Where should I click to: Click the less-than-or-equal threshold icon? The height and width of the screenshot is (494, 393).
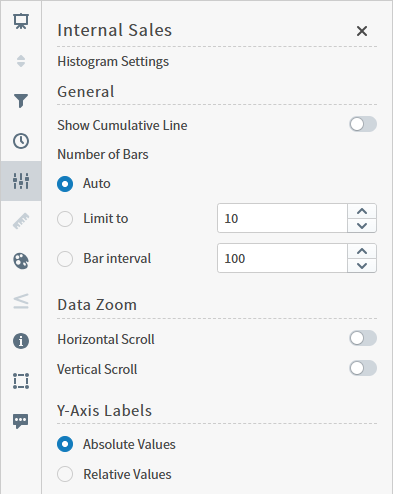[x=21, y=301]
